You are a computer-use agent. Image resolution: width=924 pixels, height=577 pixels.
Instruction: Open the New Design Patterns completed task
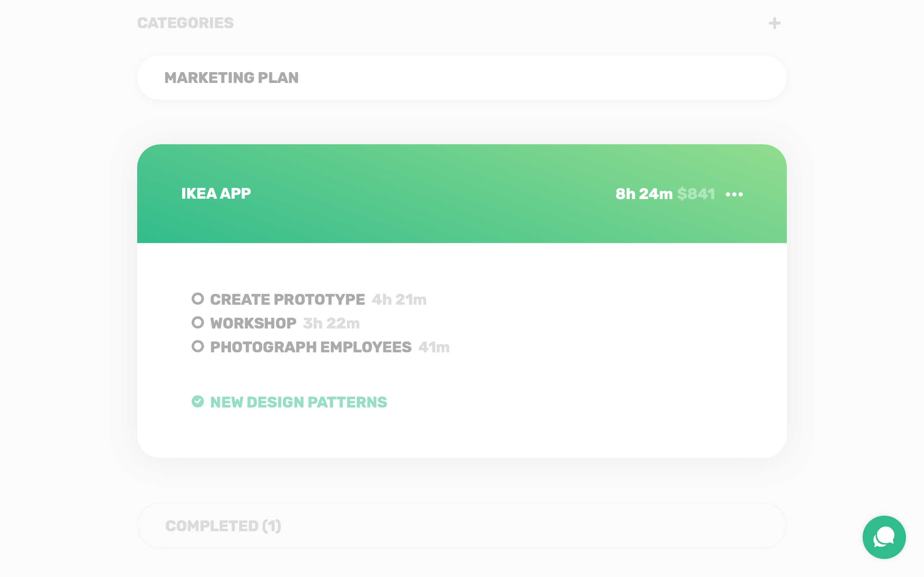coord(298,402)
